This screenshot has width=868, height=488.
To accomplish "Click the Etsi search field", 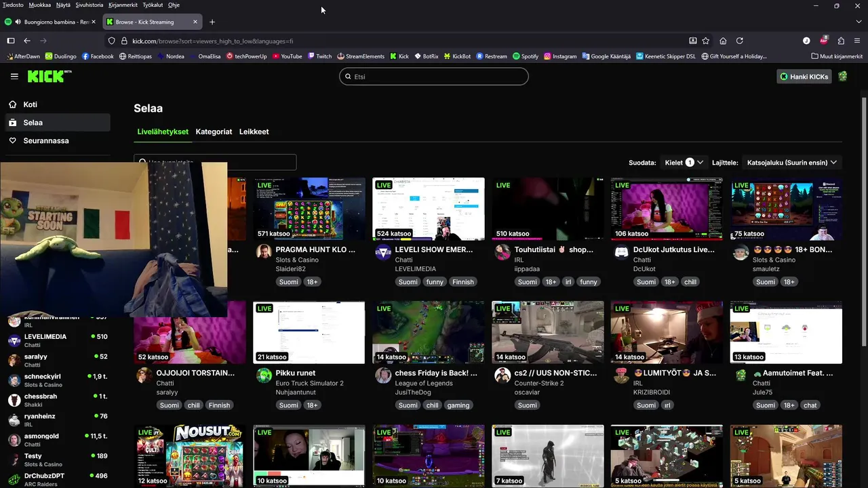I will click(434, 77).
